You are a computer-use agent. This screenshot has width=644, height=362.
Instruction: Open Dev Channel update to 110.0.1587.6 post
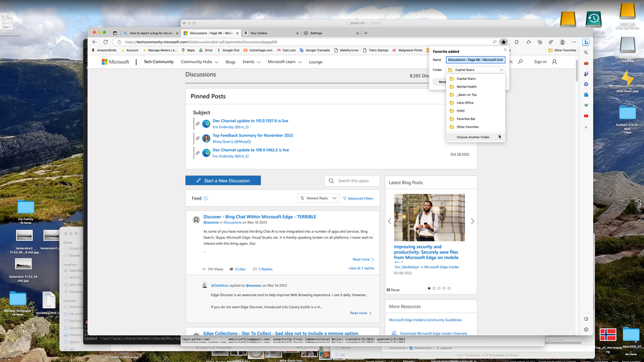coord(251,120)
